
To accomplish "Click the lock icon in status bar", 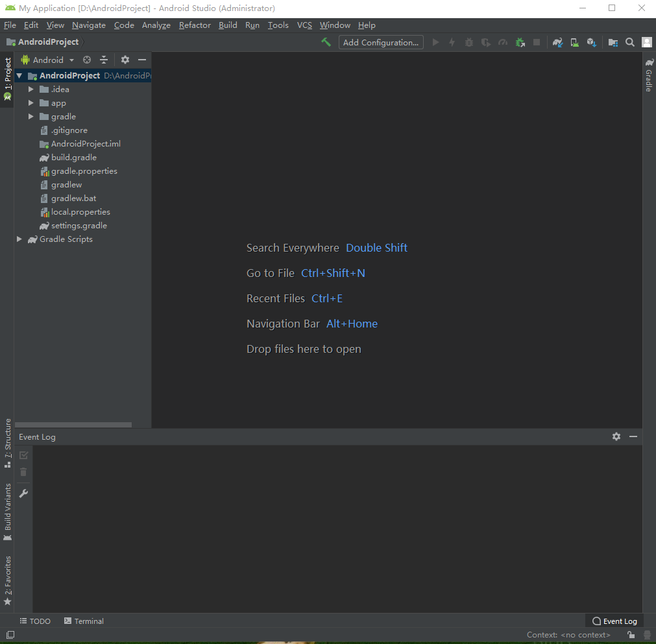I will (x=631, y=635).
